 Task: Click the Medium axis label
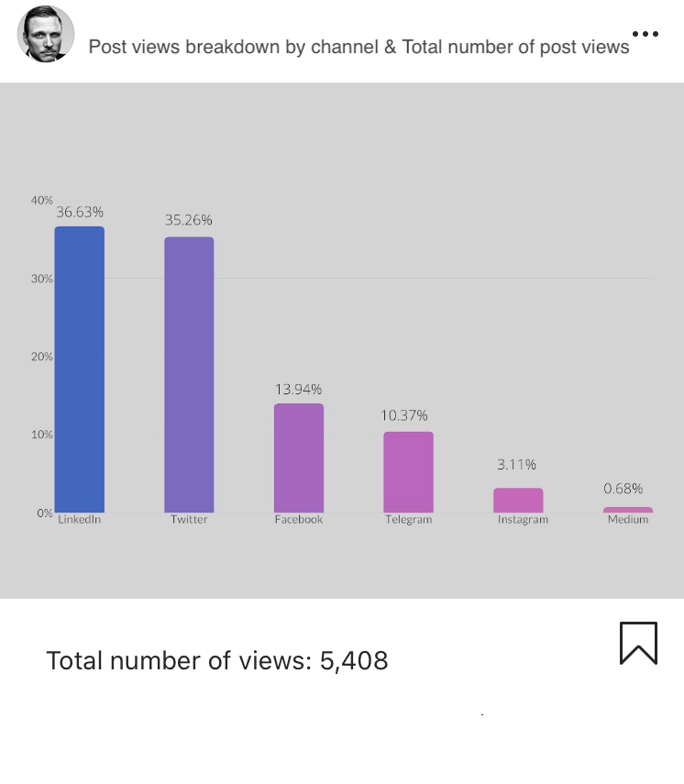628,520
